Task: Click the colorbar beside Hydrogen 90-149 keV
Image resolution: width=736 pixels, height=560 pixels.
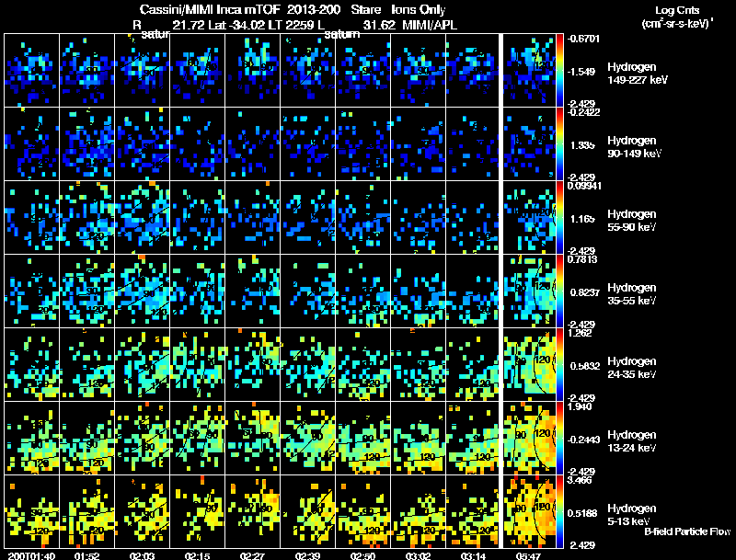Action: click(559, 144)
